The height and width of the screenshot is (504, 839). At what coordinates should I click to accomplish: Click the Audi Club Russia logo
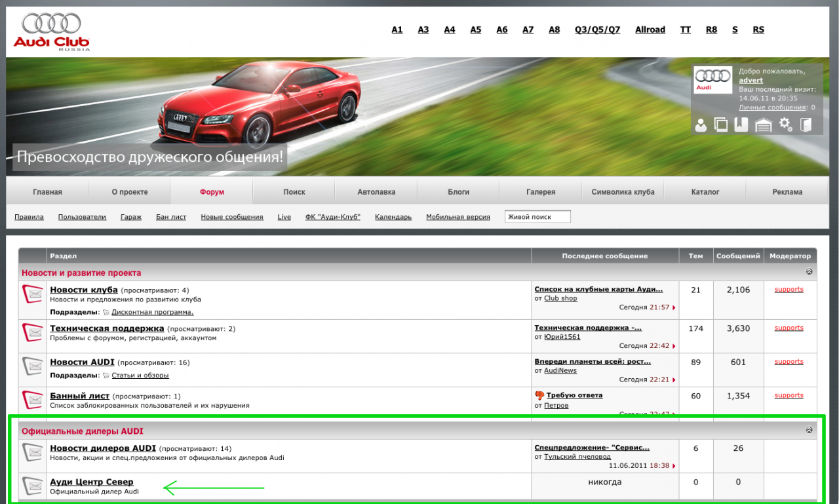[x=51, y=32]
